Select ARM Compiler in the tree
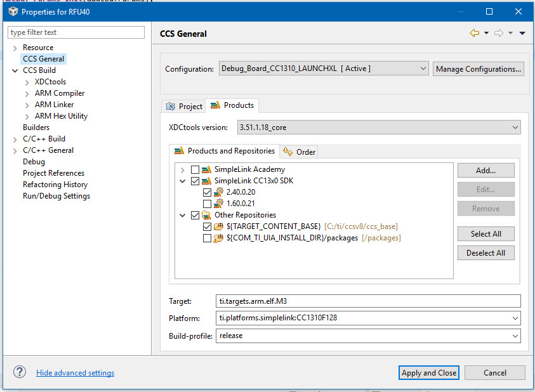The width and height of the screenshot is (535, 392). [60, 93]
